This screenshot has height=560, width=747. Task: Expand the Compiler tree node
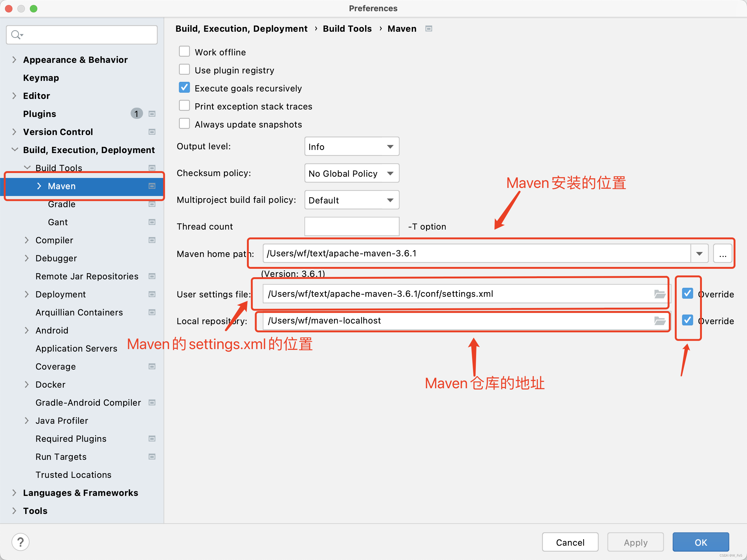(27, 240)
